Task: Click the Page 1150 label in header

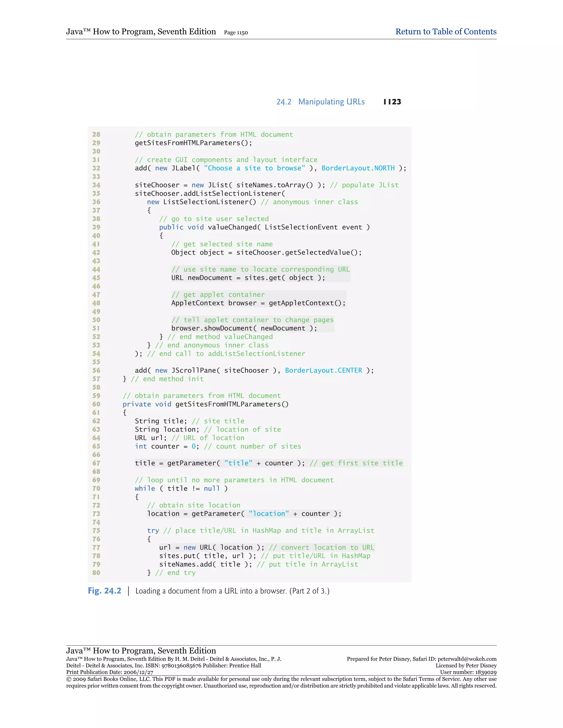Action: click(236, 33)
